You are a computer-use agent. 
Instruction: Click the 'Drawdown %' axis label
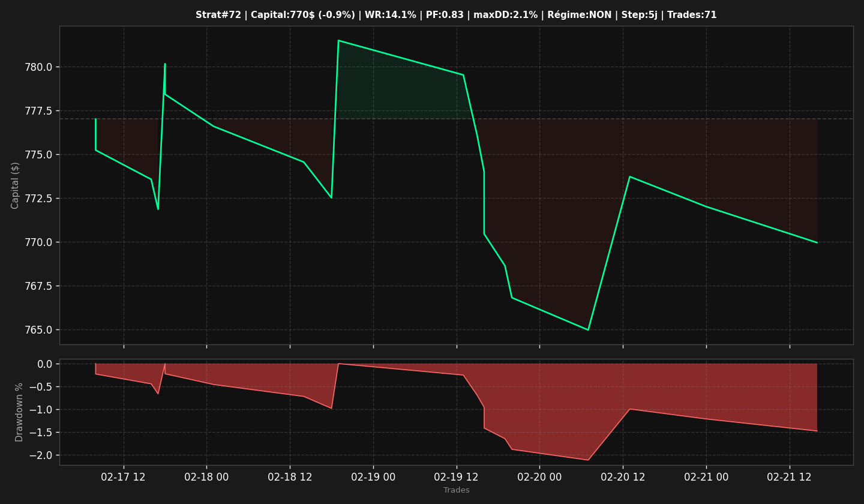(x=19, y=412)
